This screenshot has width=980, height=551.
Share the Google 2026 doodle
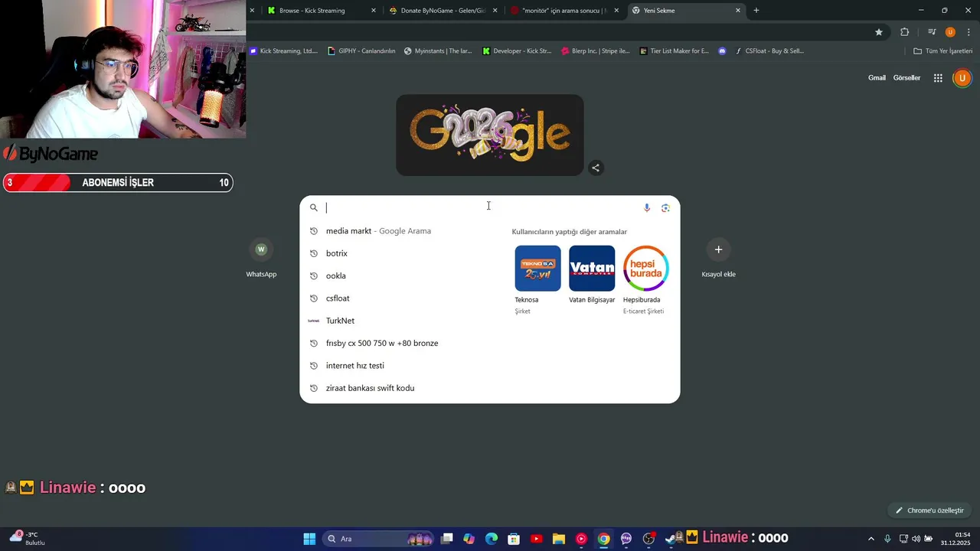point(596,168)
